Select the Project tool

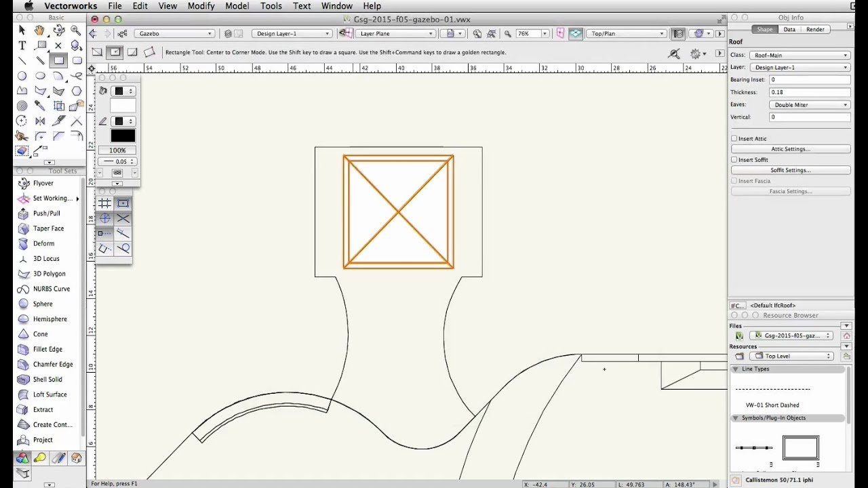pos(43,440)
